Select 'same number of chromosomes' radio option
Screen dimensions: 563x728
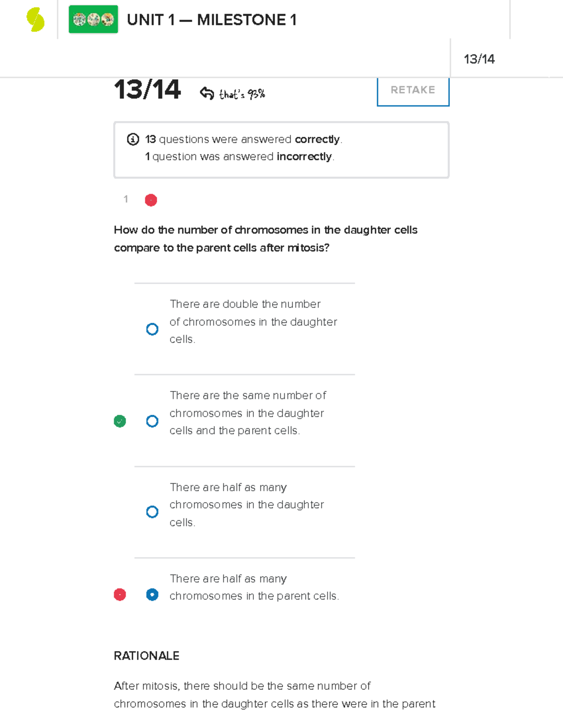point(152,421)
